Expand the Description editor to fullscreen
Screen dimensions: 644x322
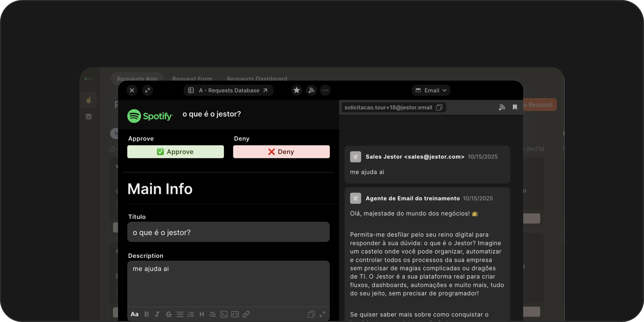(322, 314)
